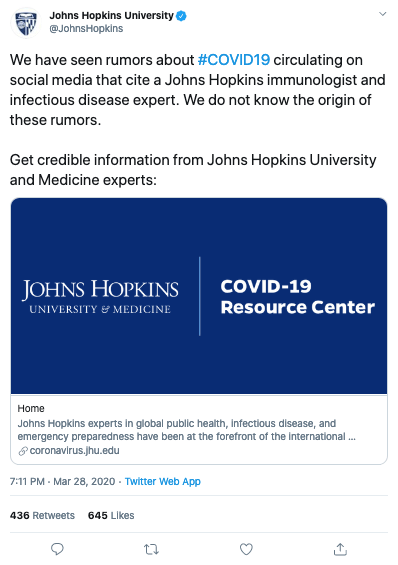Open the share tweet icon
This screenshot has height=565, width=398.
coord(340,549)
